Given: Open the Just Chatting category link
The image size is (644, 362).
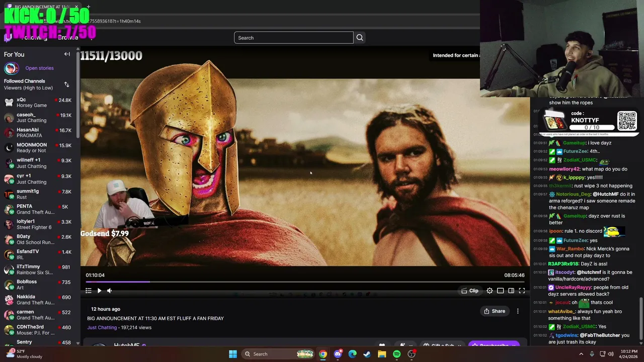Looking at the screenshot, I should coord(102,327).
